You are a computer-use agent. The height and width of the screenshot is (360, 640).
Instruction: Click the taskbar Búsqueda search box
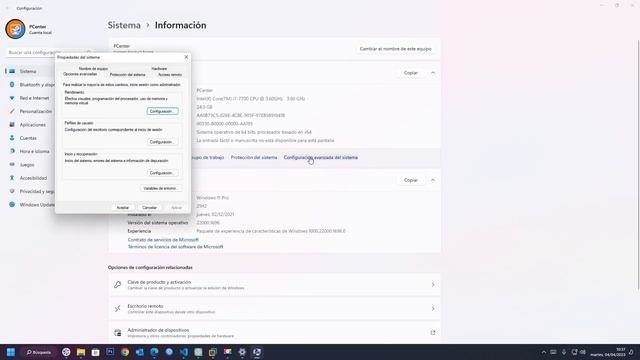tap(39, 352)
